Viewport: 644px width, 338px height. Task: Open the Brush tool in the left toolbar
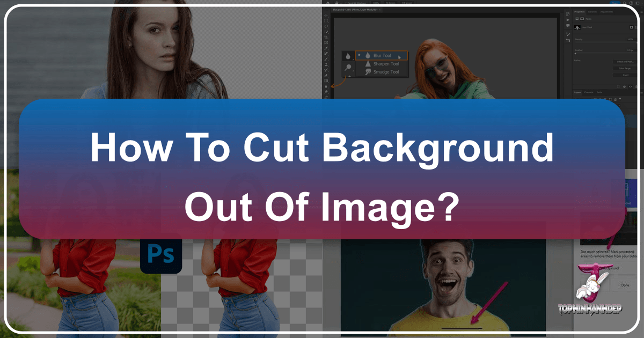click(x=326, y=60)
